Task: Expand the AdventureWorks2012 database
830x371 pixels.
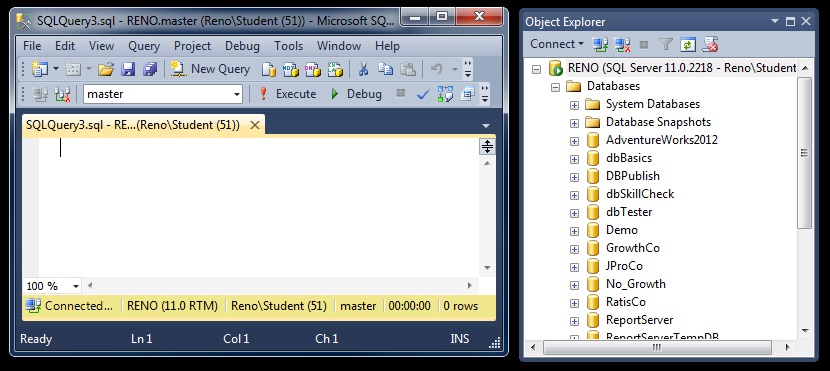Action: tap(574, 140)
